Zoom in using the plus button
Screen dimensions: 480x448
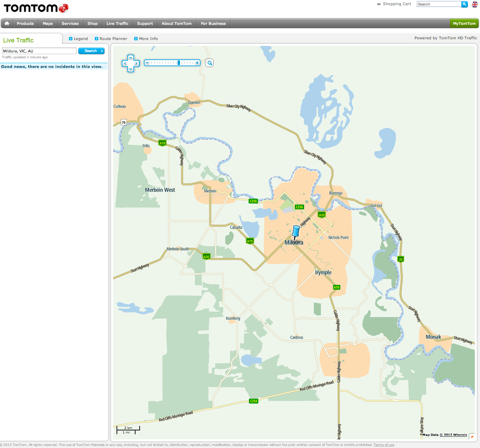[x=197, y=63]
